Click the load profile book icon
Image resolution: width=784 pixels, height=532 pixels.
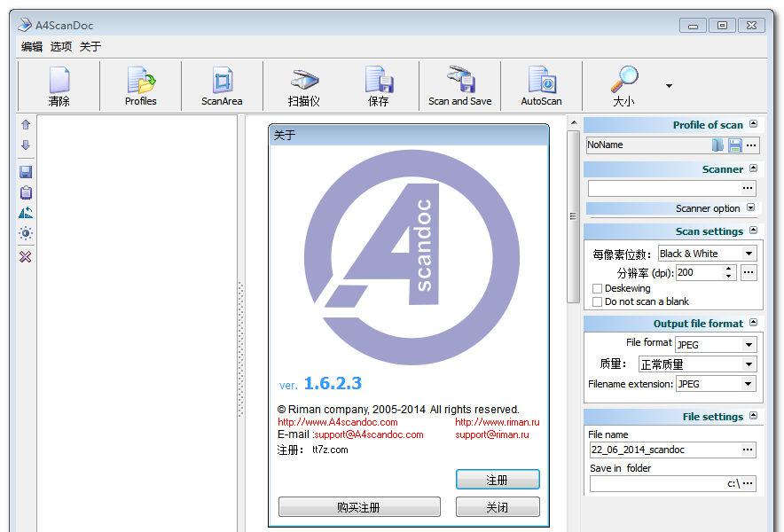pyautogui.click(x=718, y=145)
